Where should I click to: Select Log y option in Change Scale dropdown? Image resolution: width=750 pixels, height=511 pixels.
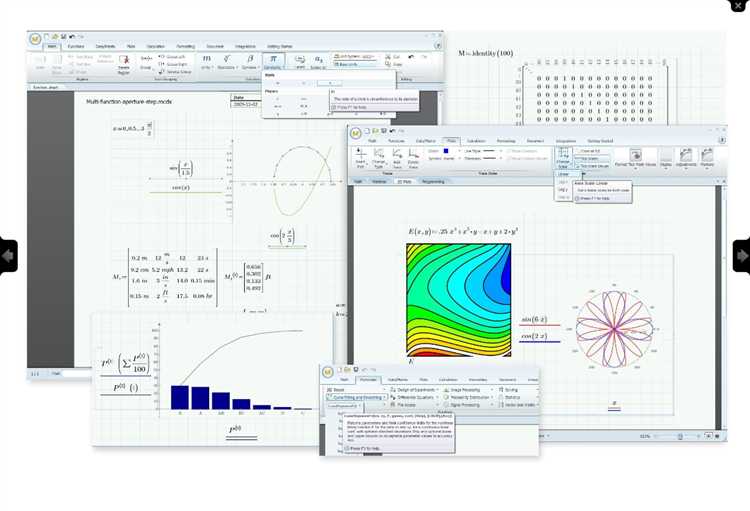563,190
